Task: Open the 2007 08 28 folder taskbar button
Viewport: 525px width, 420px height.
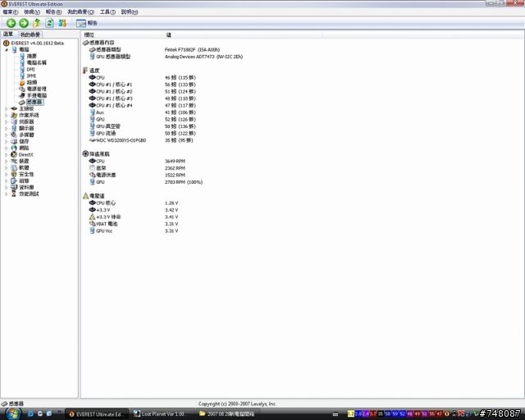Action: tap(228, 414)
